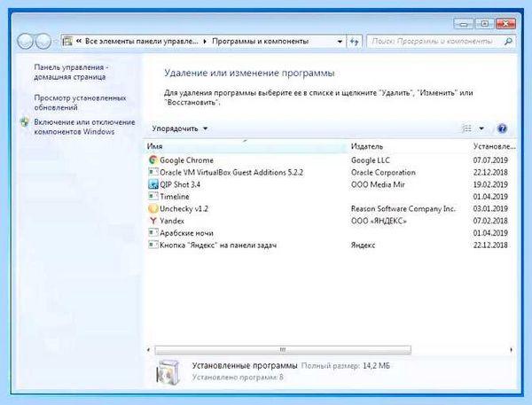Click the Все элементы панели управления breadcrumb

tap(141, 41)
